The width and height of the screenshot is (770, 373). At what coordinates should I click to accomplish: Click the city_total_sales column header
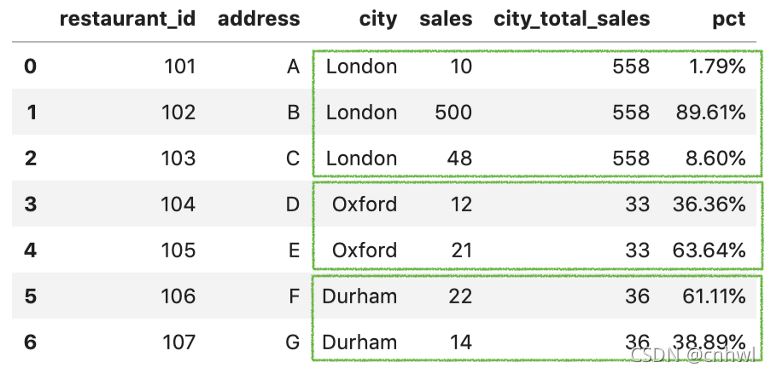(572, 19)
